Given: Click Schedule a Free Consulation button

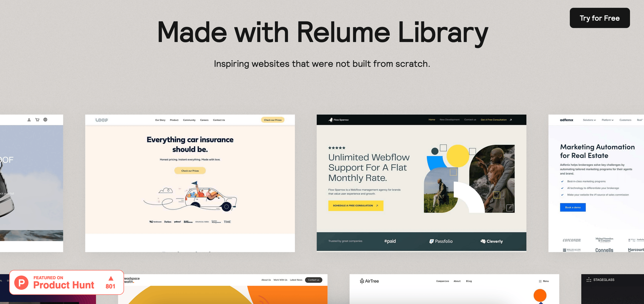Looking at the screenshot, I should coord(354,206).
